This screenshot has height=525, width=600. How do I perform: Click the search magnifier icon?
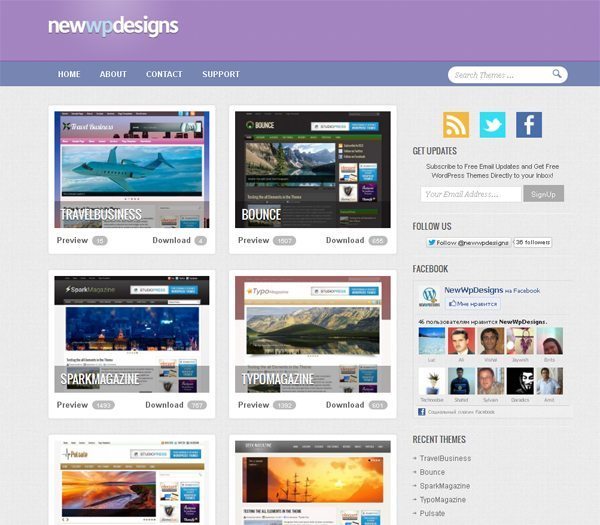pyautogui.click(x=557, y=74)
